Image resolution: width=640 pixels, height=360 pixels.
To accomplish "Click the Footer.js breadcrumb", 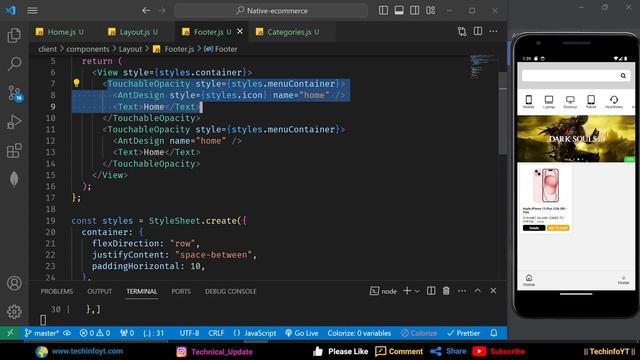I will click(x=174, y=49).
